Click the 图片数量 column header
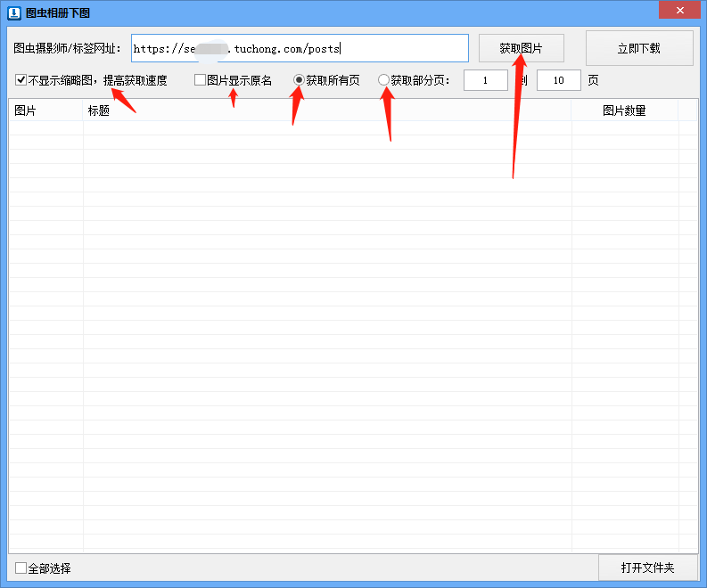This screenshot has height=588, width=707. point(624,110)
